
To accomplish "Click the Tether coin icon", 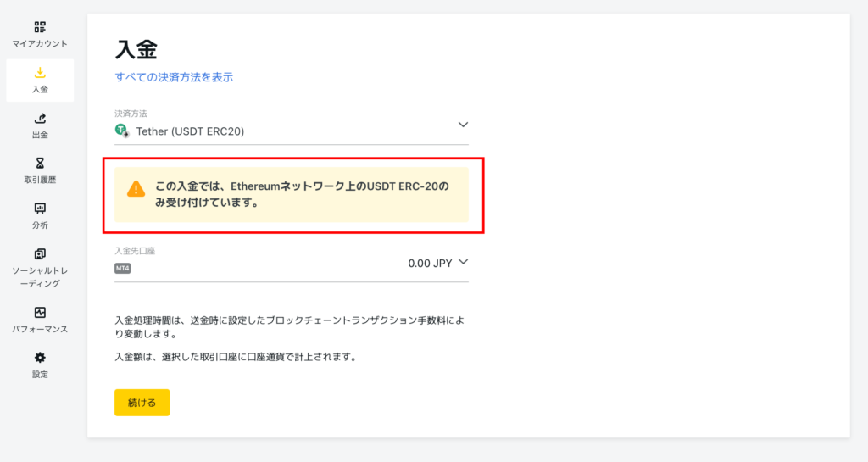I will pos(122,131).
